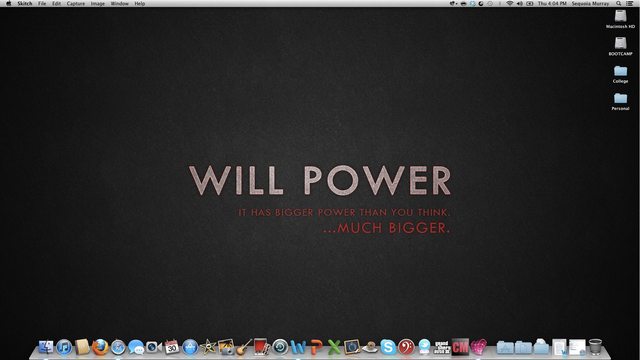Open the Firefox browser in dock
The height and width of the screenshot is (360, 640).
point(100,347)
